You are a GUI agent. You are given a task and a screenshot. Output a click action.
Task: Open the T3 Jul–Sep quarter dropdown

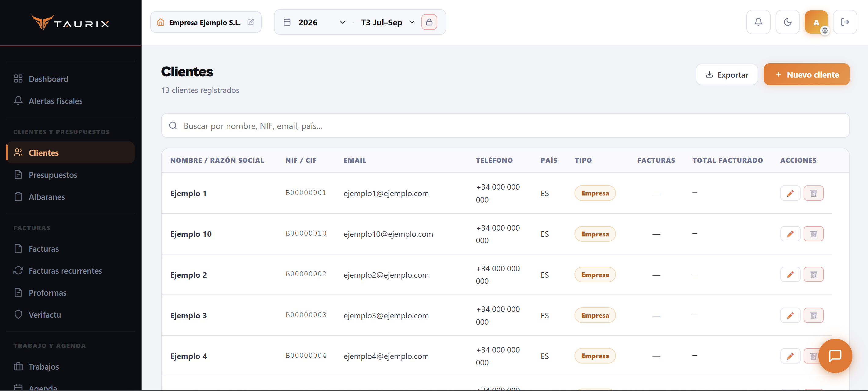(387, 22)
